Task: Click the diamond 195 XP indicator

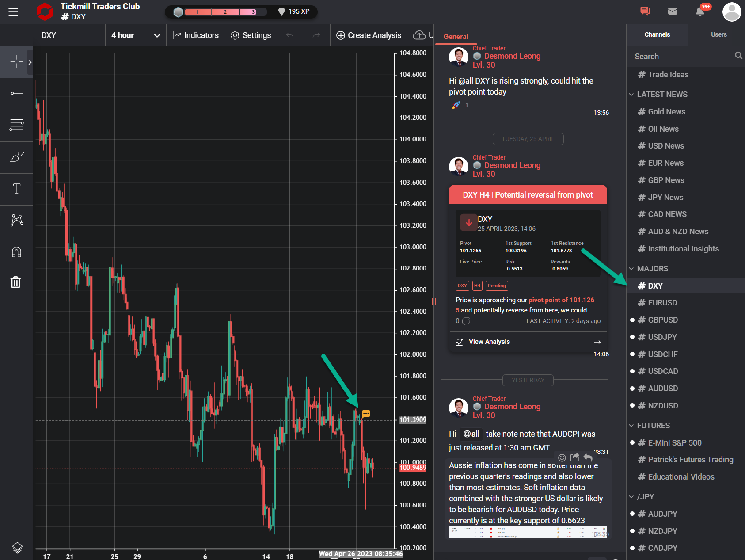Action: 293,11
